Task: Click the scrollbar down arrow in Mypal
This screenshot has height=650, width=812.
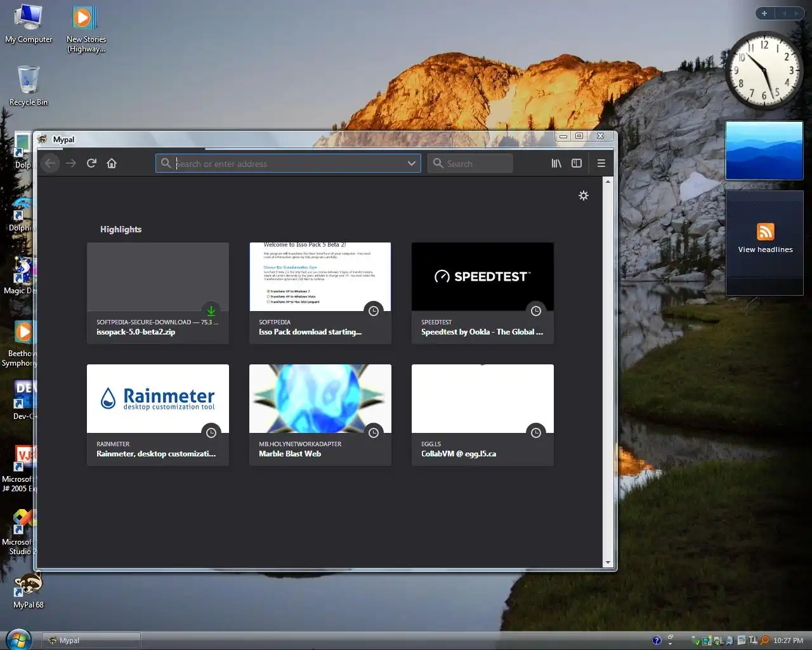Action: point(608,562)
